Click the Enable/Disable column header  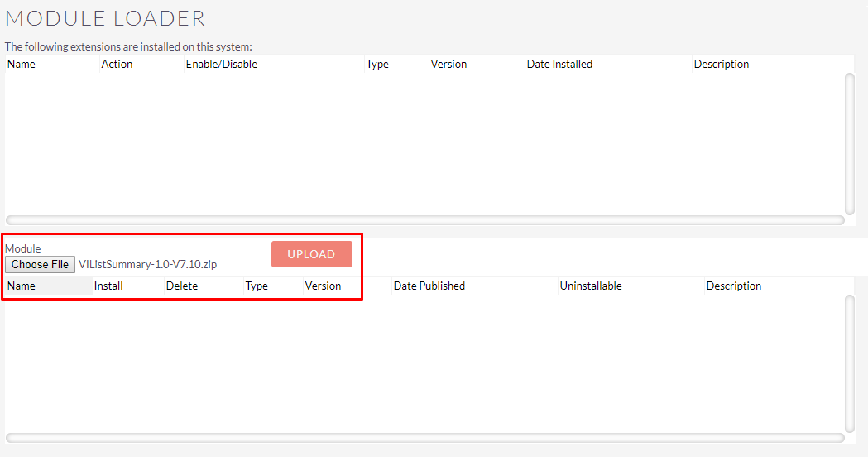[x=222, y=65]
